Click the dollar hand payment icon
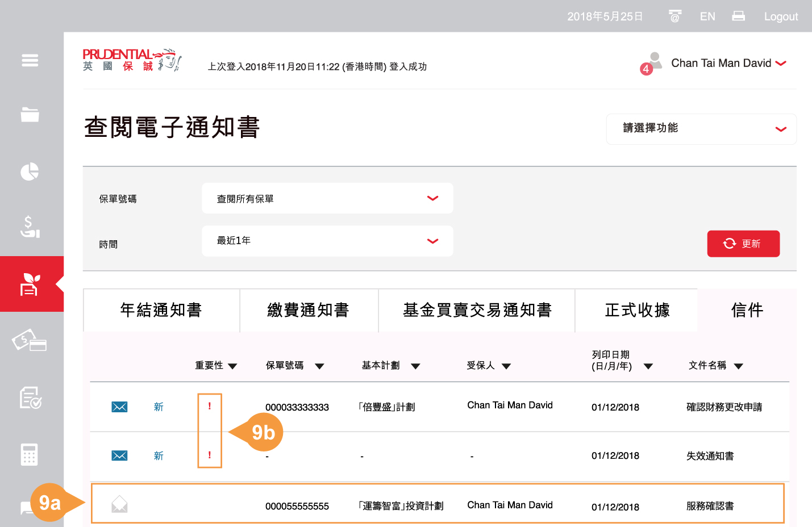The width and height of the screenshot is (812, 527). (30, 227)
